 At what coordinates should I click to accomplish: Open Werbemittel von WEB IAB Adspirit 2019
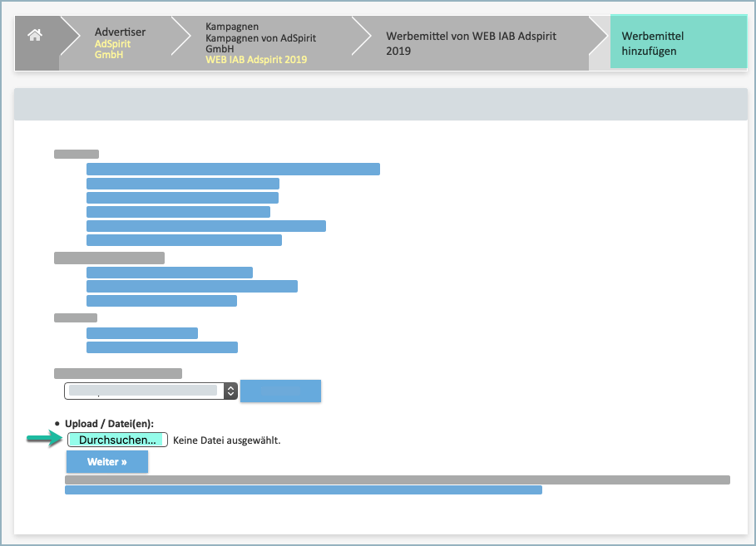(x=471, y=43)
